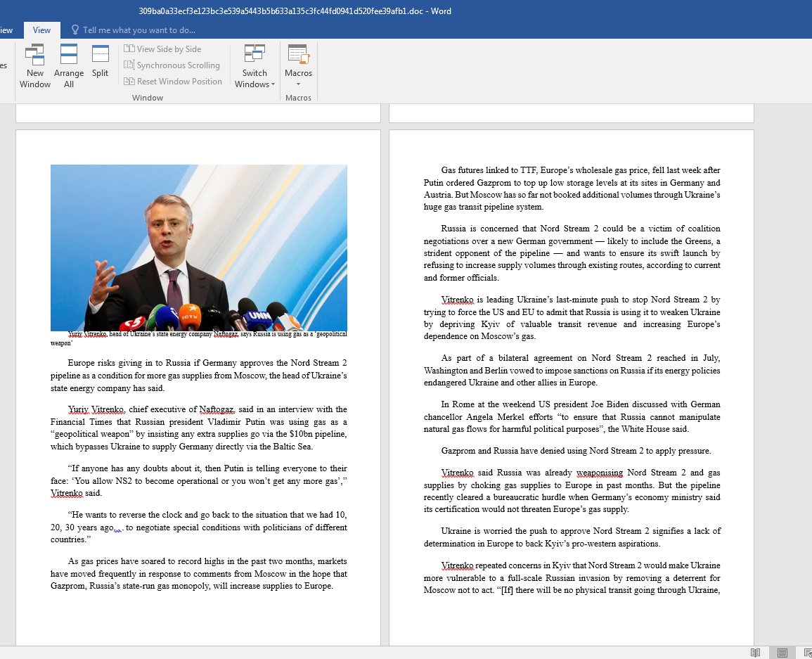The image size is (812, 659).
Task: Switch to Read Mode from the status bar
Action: tap(756, 652)
